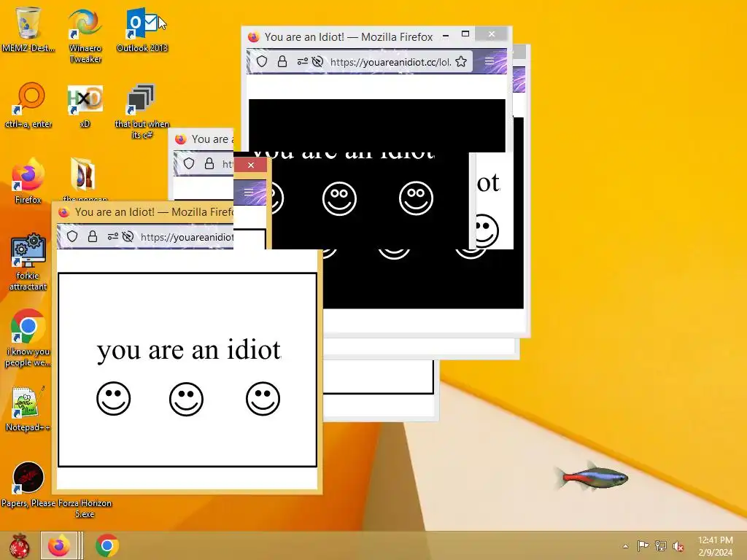The image size is (747, 560).
Task: Click the youareanidiot.cc/lol URL field in top window
Action: [391, 62]
